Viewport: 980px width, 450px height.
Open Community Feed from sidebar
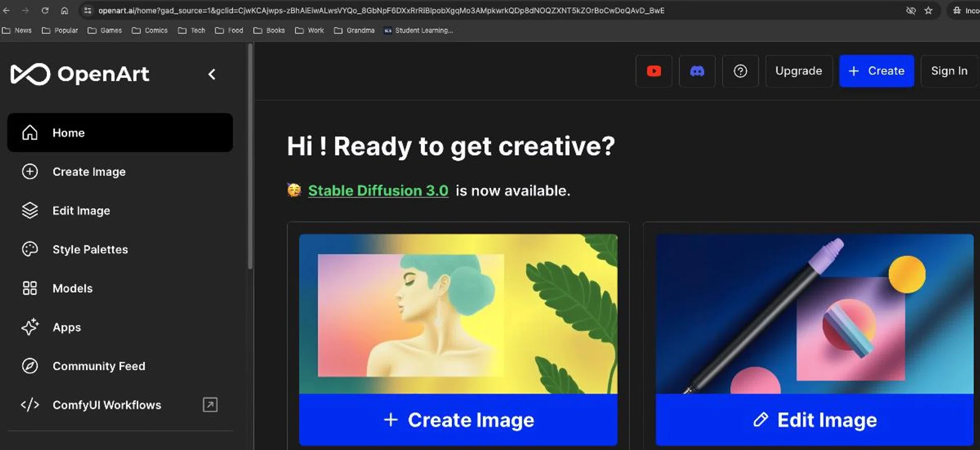tap(99, 366)
